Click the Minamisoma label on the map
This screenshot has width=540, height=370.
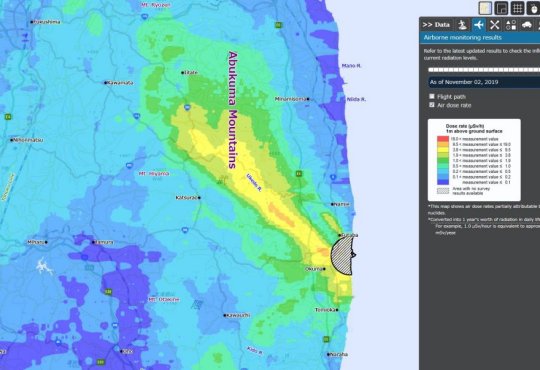[290, 99]
